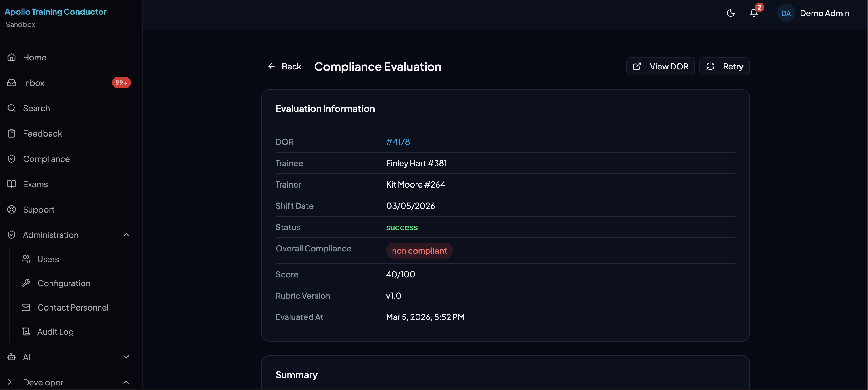Click the Inbox tray icon
Image resolution: width=868 pixels, height=390 pixels.
[x=12, y=82]
